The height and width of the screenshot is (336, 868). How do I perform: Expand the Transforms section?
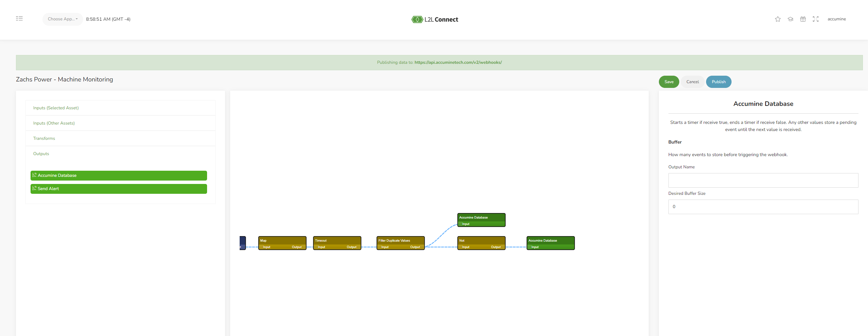pyautogui.click(x=121, y=138)
